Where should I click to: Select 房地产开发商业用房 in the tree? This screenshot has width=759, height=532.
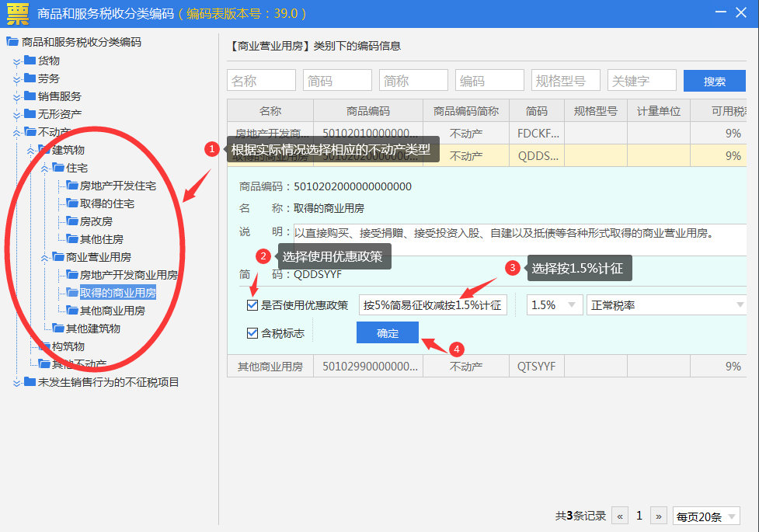tap(128, 274)
